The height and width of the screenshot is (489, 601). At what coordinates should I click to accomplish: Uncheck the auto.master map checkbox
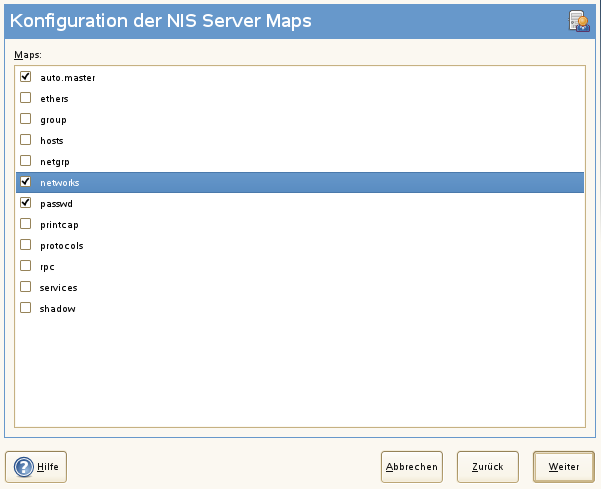point(26,77)
